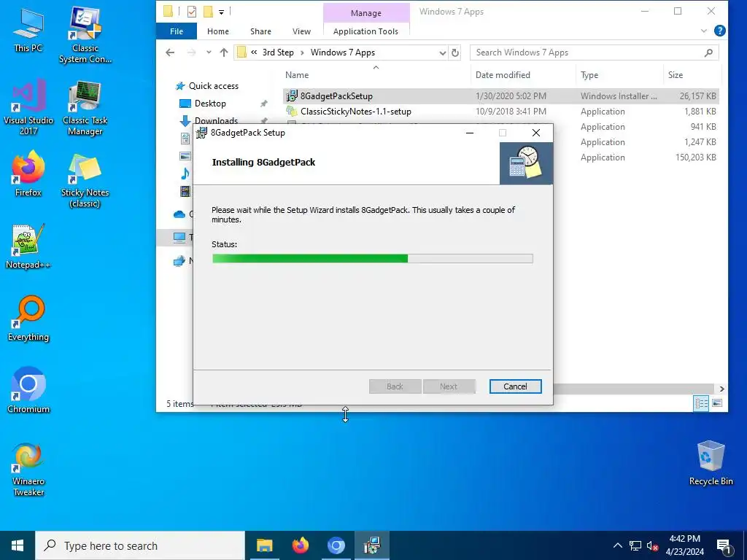Select the installer icon on the taskbar
This screenshot has width=747, height=560.
pos(371,545)
